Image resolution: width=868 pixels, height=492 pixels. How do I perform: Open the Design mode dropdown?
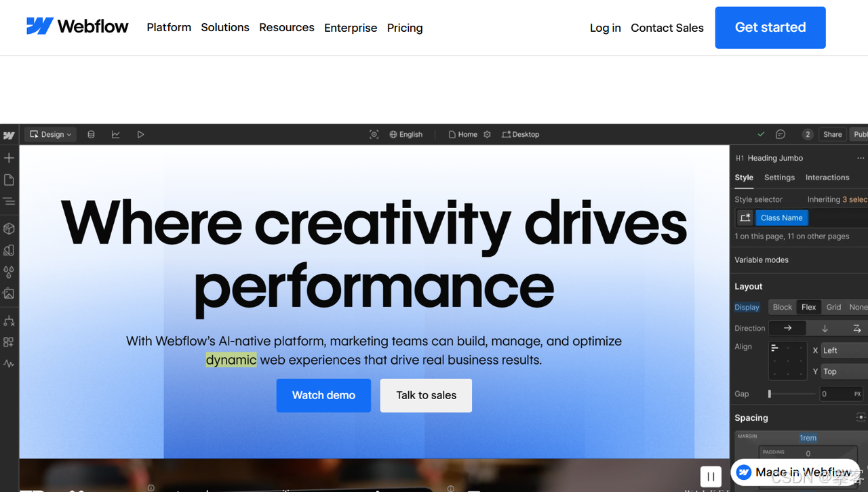[x=50, y=134]
